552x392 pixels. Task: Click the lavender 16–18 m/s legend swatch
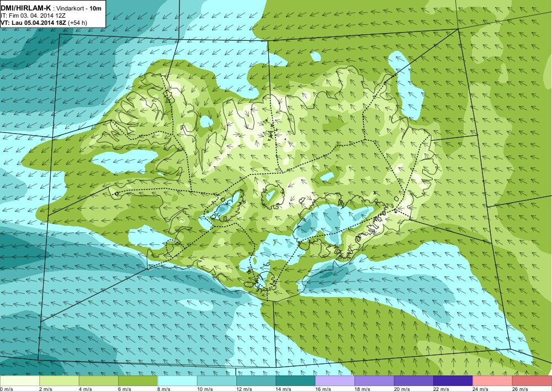click(x=335, y=381)
